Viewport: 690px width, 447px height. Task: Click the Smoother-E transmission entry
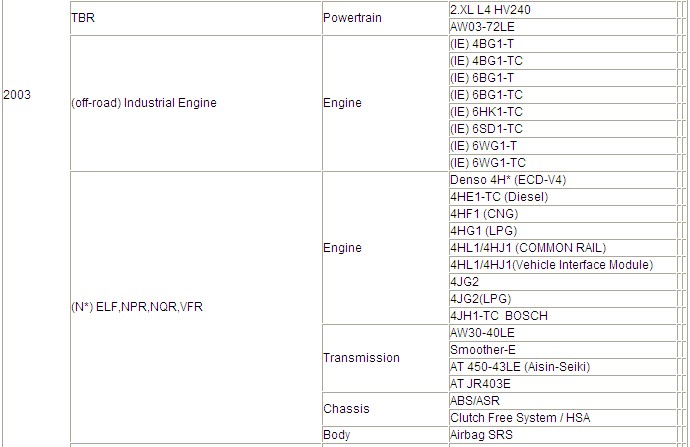coord(485,350)
